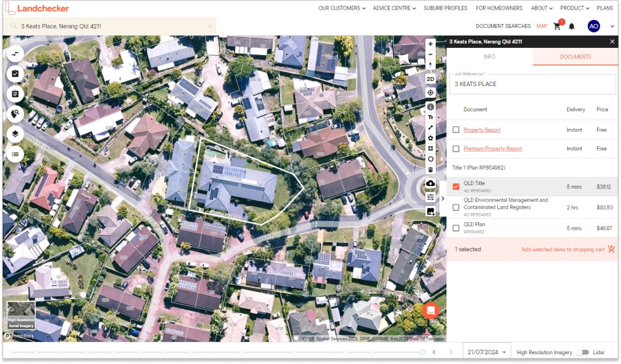621x364 pixels.
Task: Open the 21/07/2024 imagery date dropdown
Action: (487, 352)
